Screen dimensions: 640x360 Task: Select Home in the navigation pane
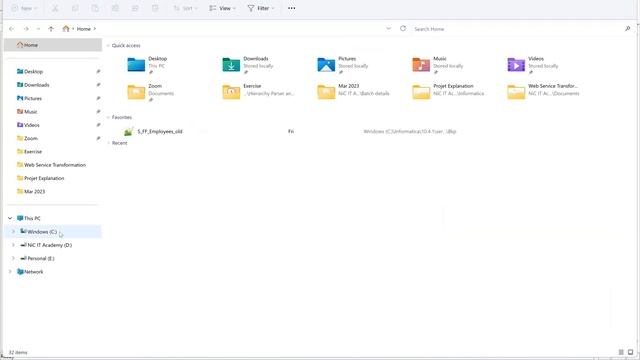pos(53,45)
